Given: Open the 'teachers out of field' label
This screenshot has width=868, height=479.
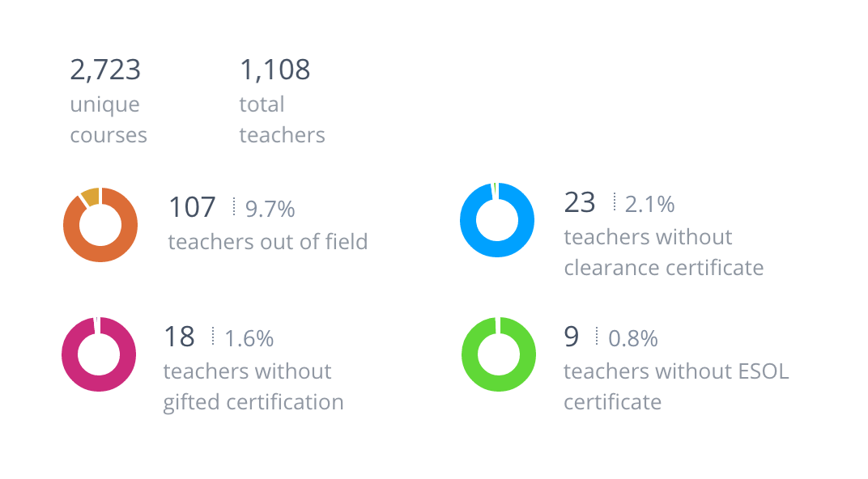Looking at the screenshot, I should tap(268, 241).
